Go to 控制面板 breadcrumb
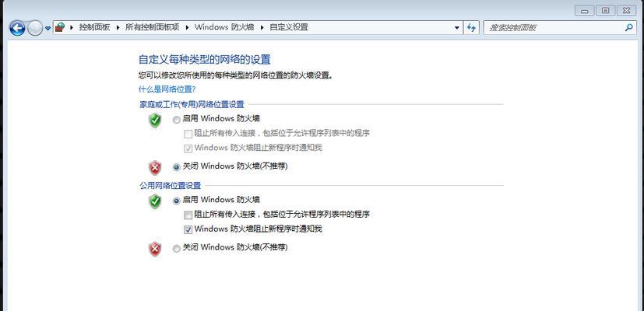The width and height of the screenshot is (644, 311). click(x=94, y=27)
